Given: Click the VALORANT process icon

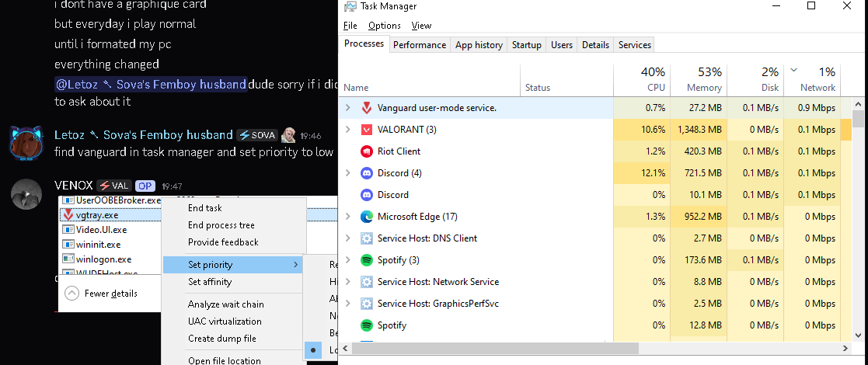Looking at the screenshot, I should point(367,130).
